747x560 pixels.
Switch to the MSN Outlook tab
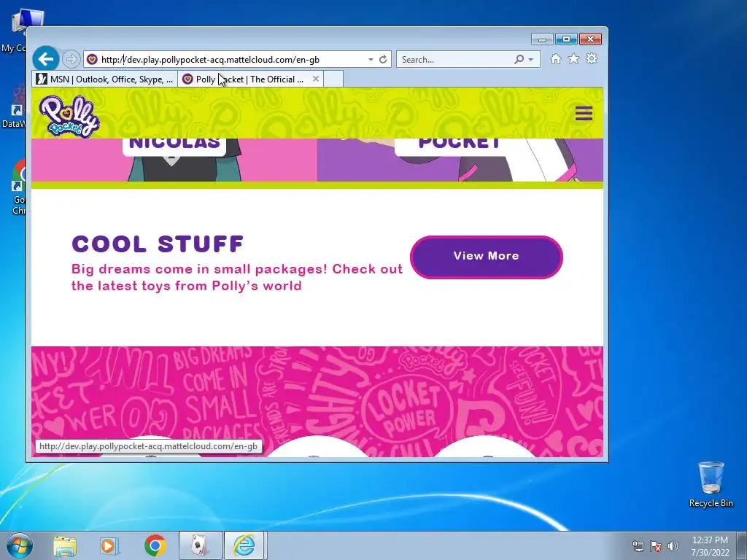(105, 79)
